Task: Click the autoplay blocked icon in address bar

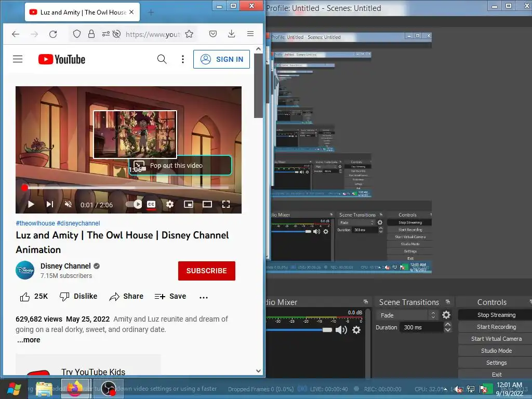Action: tap(117, 34)
